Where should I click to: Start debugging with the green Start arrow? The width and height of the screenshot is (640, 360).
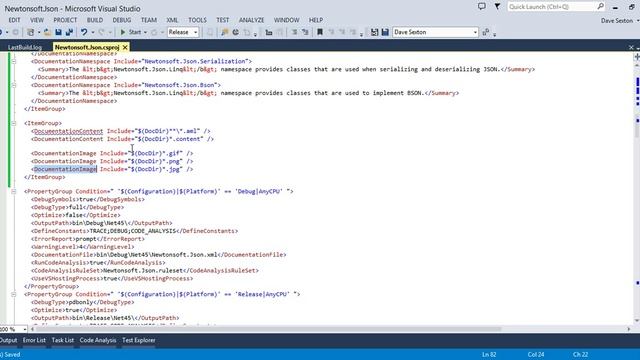123,32
